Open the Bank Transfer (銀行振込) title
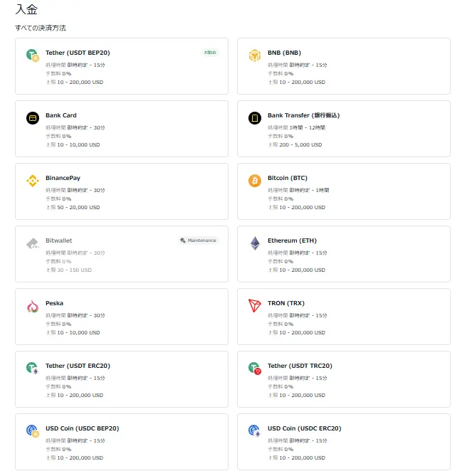The image size is (467, 476). click(304, 115)
